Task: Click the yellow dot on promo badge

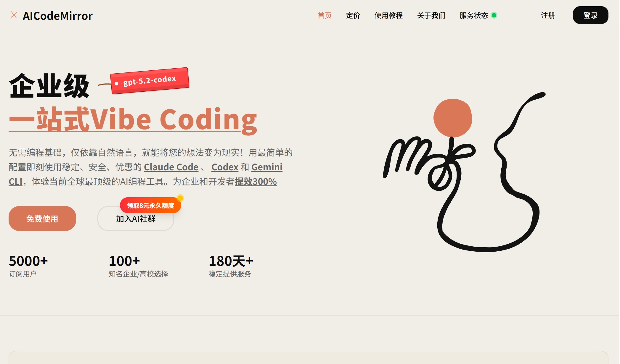Action: point(180,198)
